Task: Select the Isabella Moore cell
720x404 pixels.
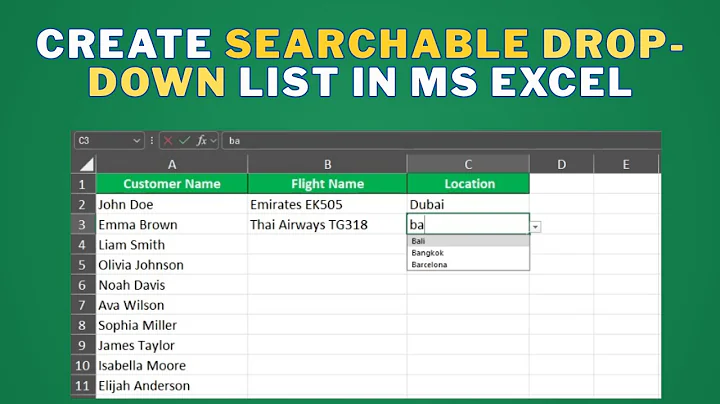Action: (x=172, y=365)
